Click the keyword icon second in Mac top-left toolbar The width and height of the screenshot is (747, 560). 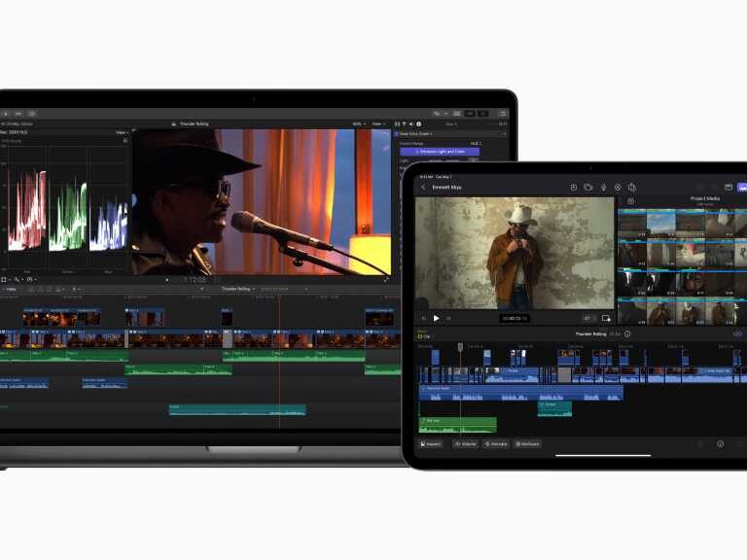pos(18,114)
